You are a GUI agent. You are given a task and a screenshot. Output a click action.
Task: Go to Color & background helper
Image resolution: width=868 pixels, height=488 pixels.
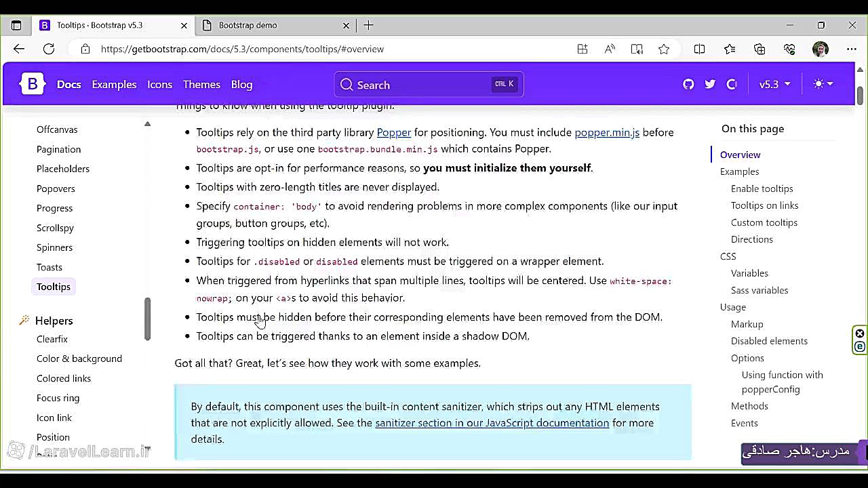click(79, 359)
